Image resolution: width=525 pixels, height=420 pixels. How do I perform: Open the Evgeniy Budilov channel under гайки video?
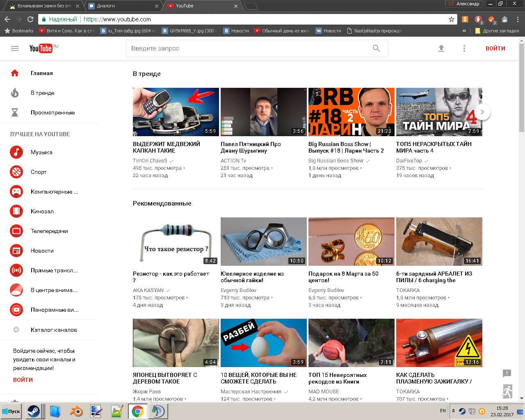pyautogui.click(x=238, y=290)
